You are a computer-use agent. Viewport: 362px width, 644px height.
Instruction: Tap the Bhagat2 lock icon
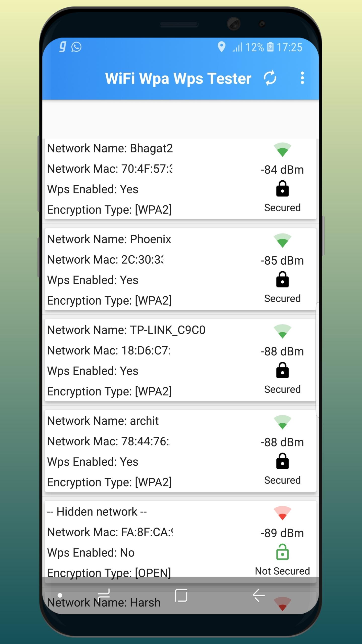click(x=282, y=189)
